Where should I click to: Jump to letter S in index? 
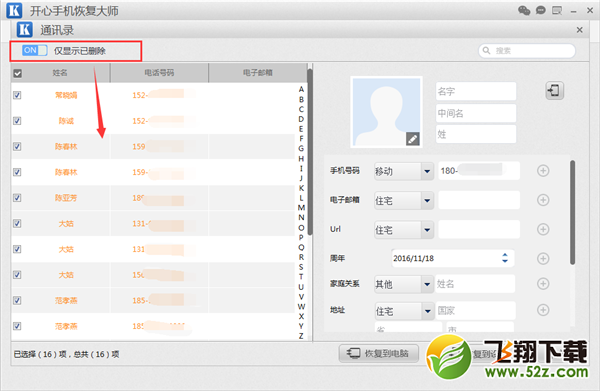(x=301, y=267)
